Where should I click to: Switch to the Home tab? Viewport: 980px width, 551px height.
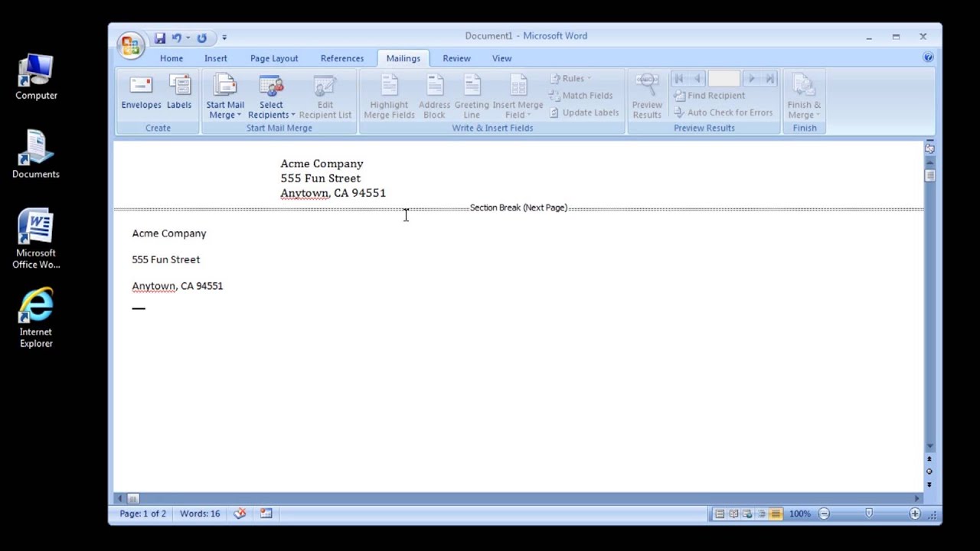171,58
